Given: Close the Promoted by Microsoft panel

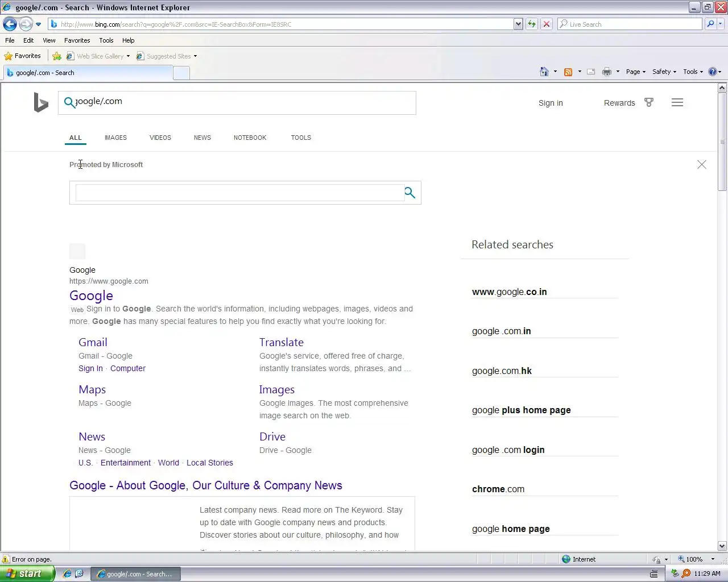Looking at the screenshot, I should [701, 165].
